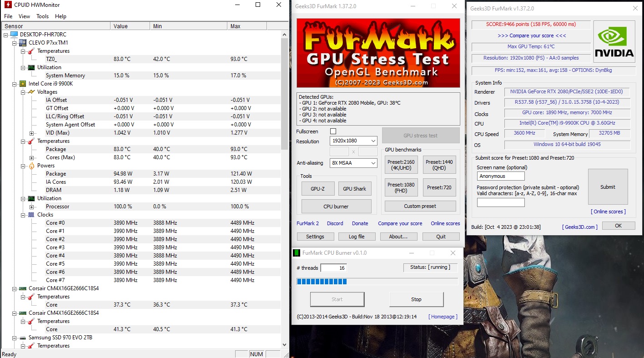Open the Anti-aliasing 8X MSAA dropdown
The image size is (644, 358).
[x=353, y=163]
